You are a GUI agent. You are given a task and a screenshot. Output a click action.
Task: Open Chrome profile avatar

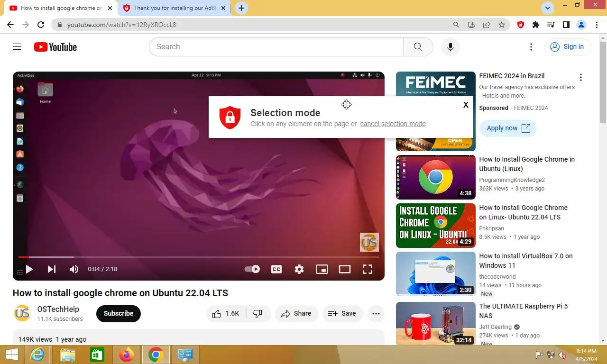tap(581, 25)
